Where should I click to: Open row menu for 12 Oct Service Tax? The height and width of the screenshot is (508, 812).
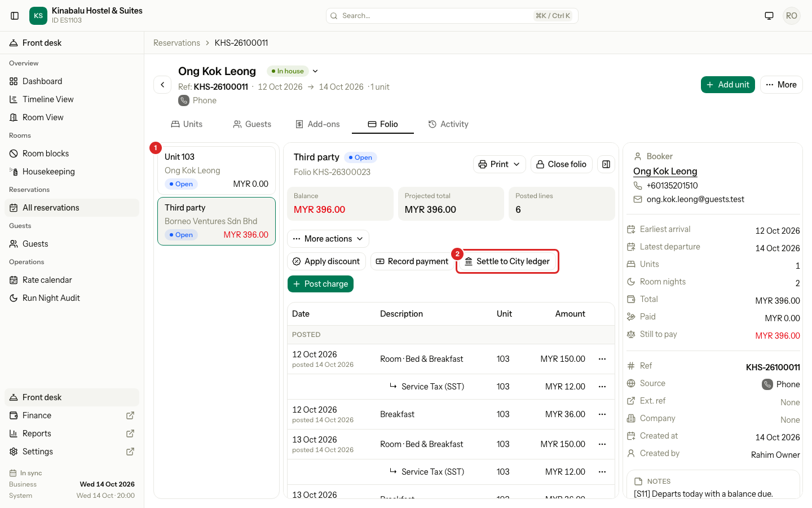pos(602,387)
